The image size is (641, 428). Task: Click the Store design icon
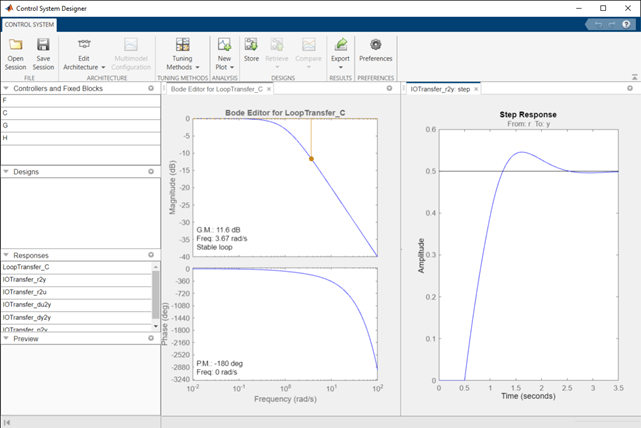click(251, 45)
